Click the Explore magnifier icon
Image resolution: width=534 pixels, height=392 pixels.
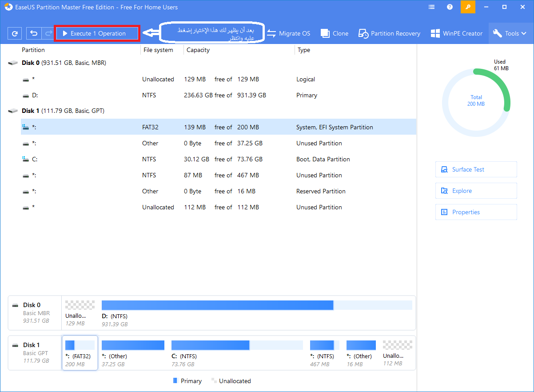pyautogui.click(x=444, y=191)
